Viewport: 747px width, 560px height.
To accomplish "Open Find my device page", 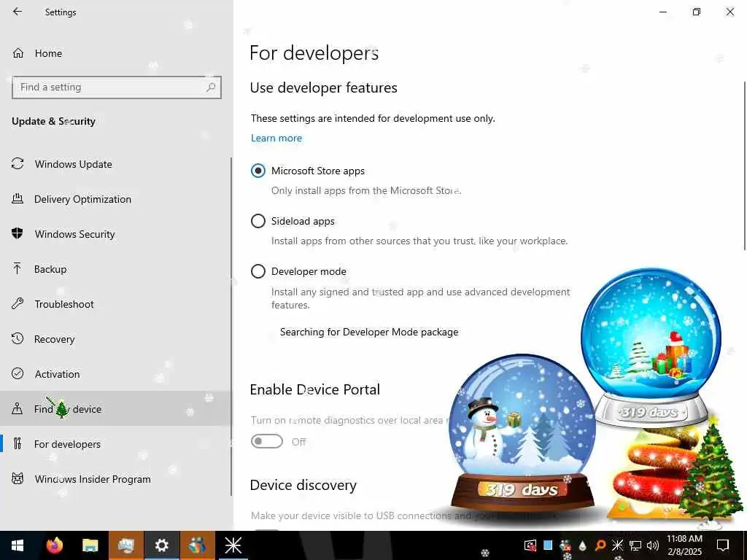I will tap(115, 408).
